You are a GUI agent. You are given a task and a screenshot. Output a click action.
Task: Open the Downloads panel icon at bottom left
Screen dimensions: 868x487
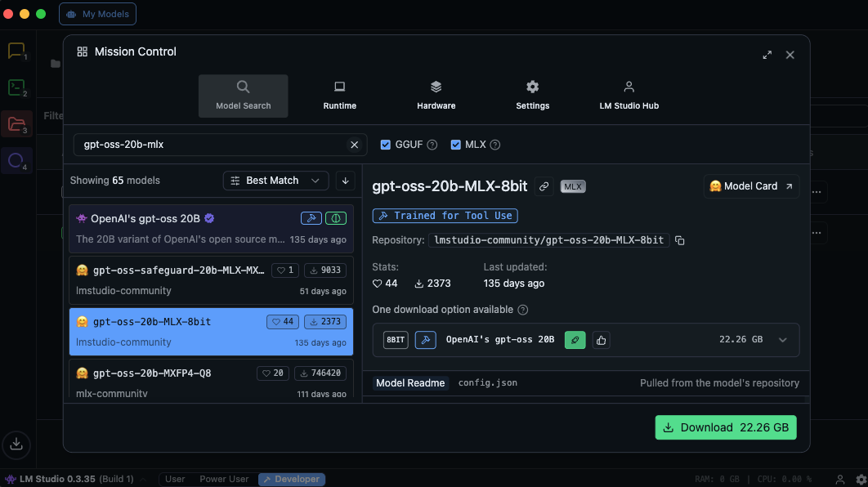[16, 444]
